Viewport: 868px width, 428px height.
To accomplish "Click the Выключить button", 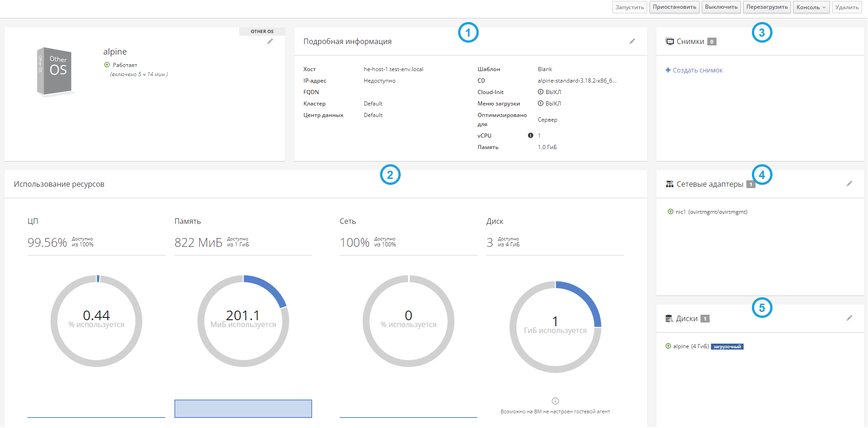I will point(721,7).
